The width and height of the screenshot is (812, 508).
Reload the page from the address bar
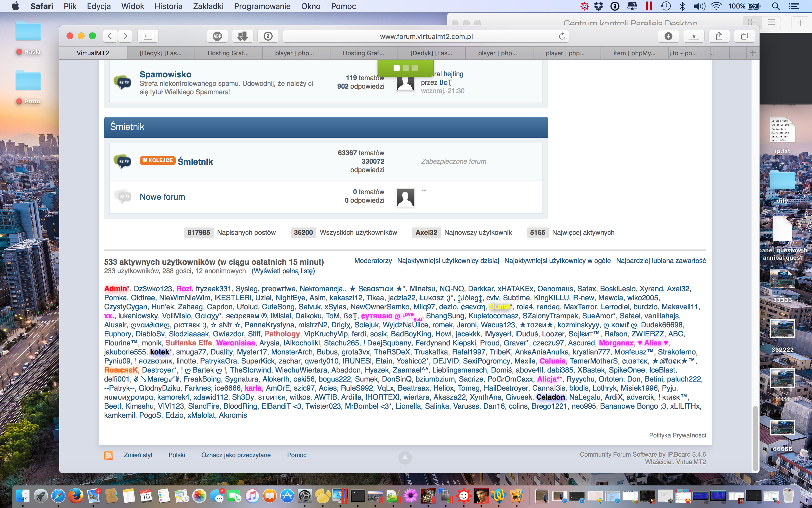(562, 36)
